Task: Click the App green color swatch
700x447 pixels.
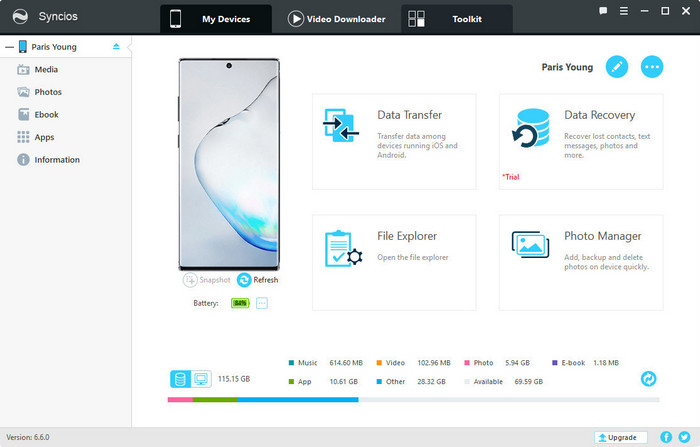Action: tap(291, 381)
